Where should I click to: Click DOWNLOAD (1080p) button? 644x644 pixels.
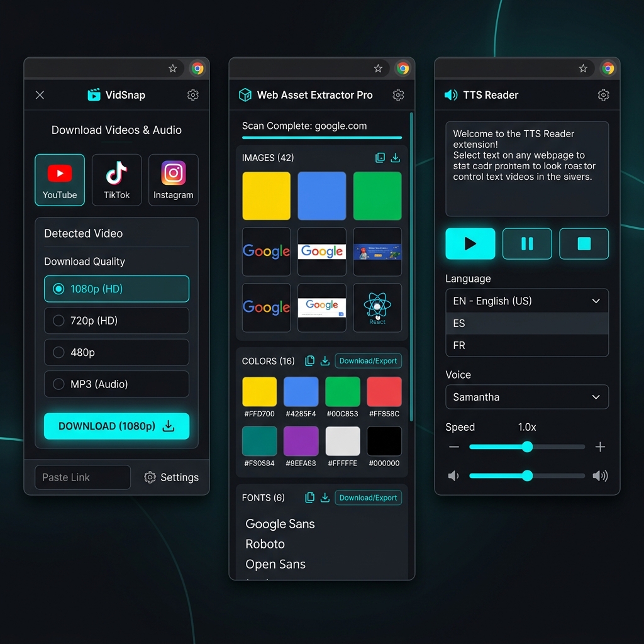tap(116, 426)
